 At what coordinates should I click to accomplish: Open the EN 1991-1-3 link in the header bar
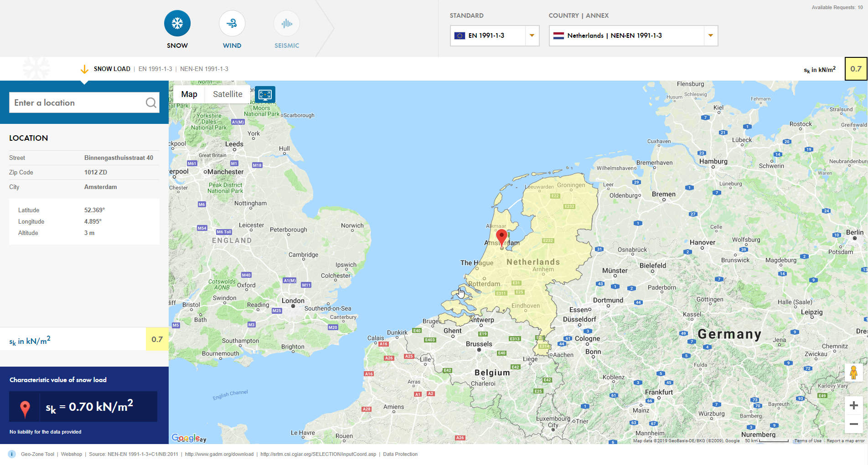pos(155,69)
